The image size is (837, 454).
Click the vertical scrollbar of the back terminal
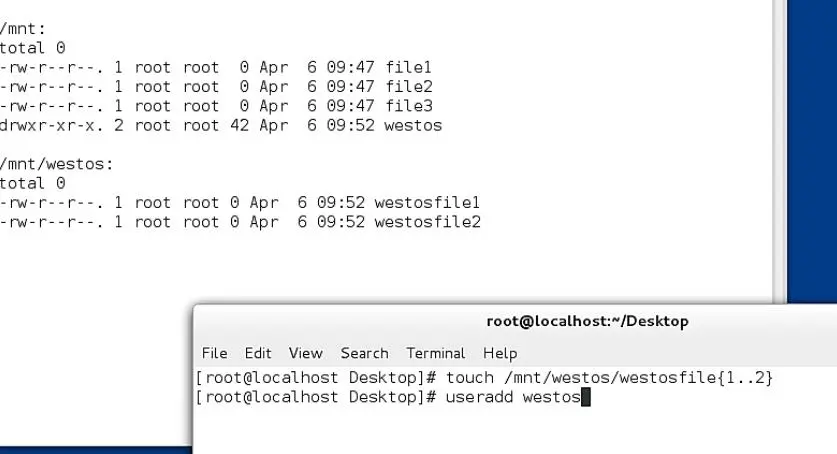tap(779, 152)
